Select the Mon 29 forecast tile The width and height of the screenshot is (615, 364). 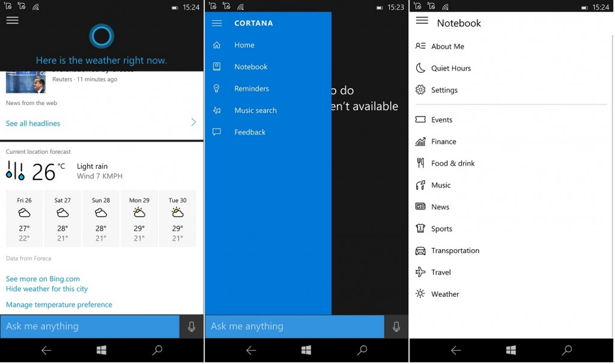click(139, 219)
